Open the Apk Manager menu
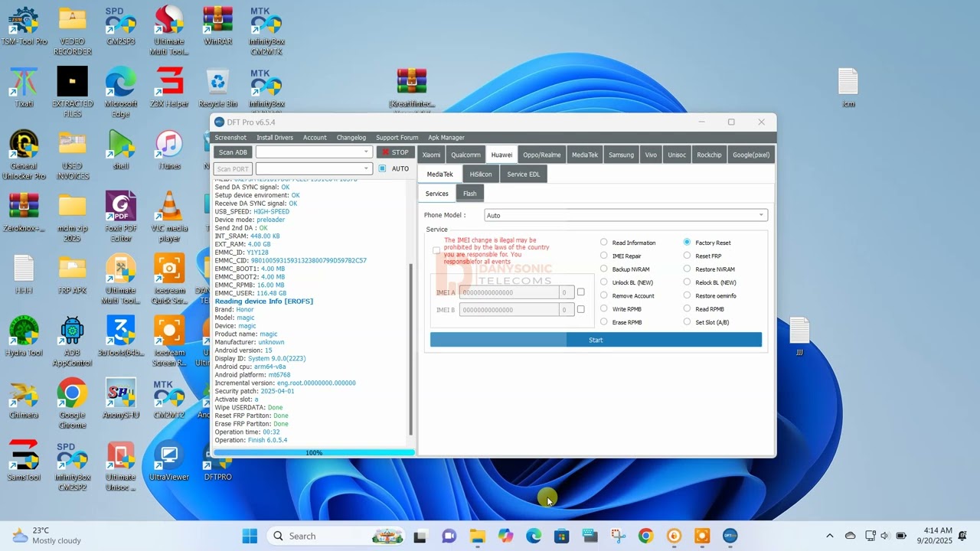Image resolution: width=980 pixels, height=551 pixels. (x=446, y=138)
